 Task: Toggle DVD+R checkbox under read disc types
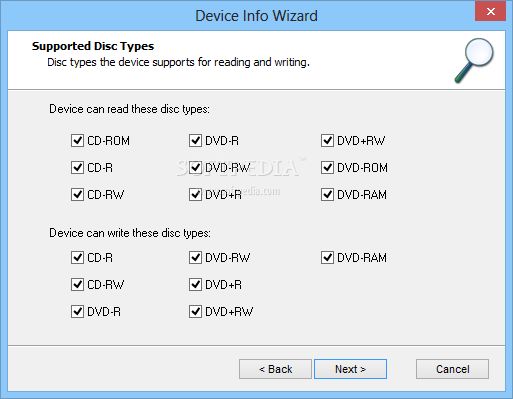click(x=195, y=194)
